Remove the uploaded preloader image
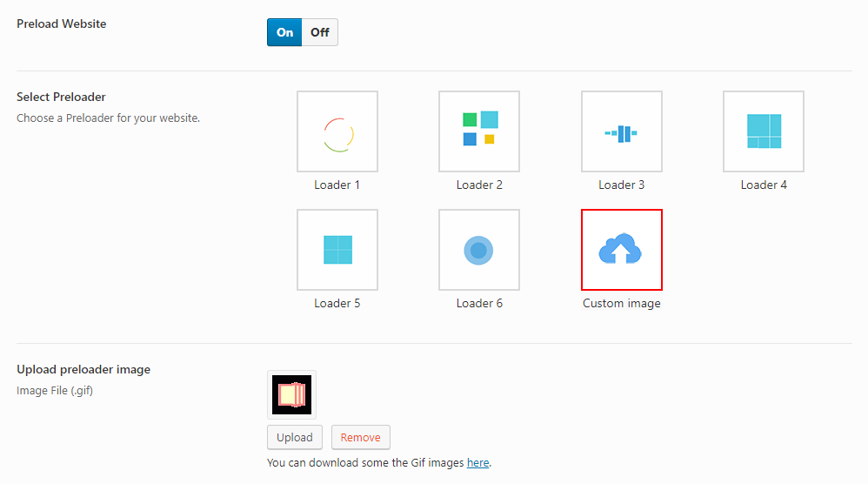868x484 pixels. point(360,437)
